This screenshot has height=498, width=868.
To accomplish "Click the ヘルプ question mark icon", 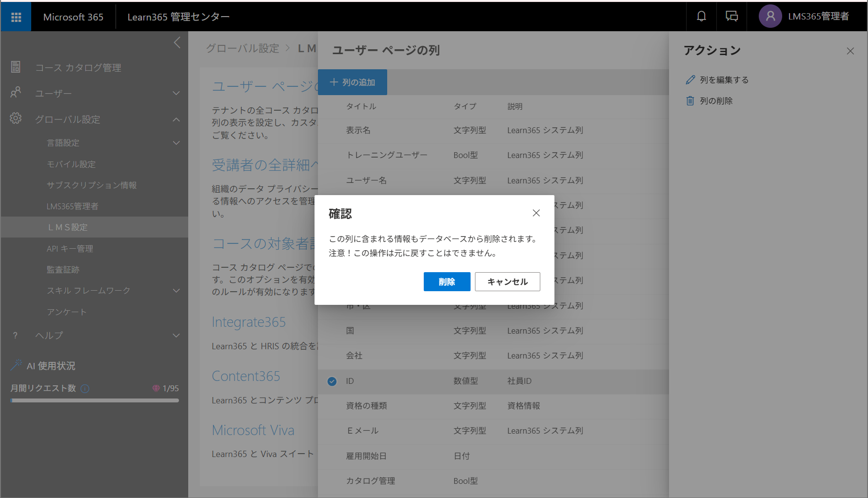I will (15, 336).
